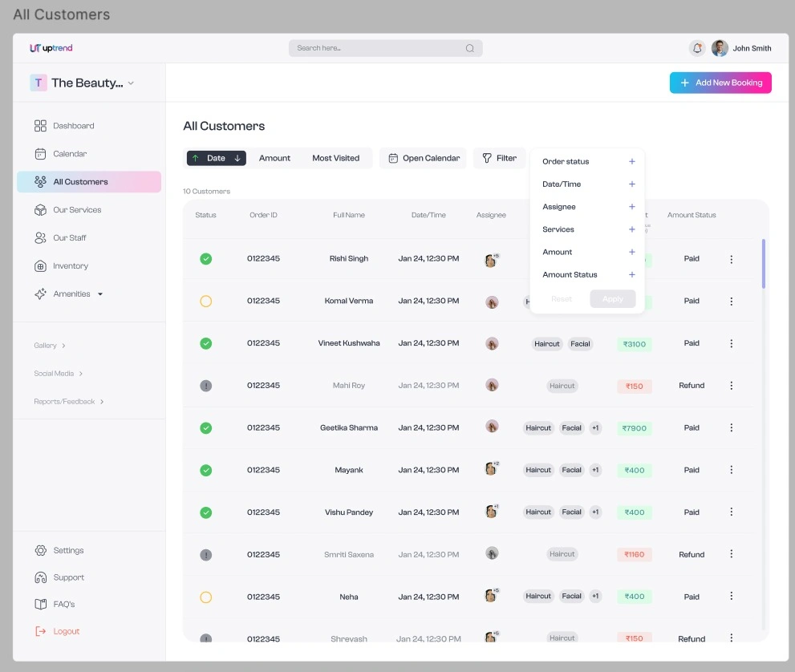Toggle the Filter button

(x=500, y=158)
